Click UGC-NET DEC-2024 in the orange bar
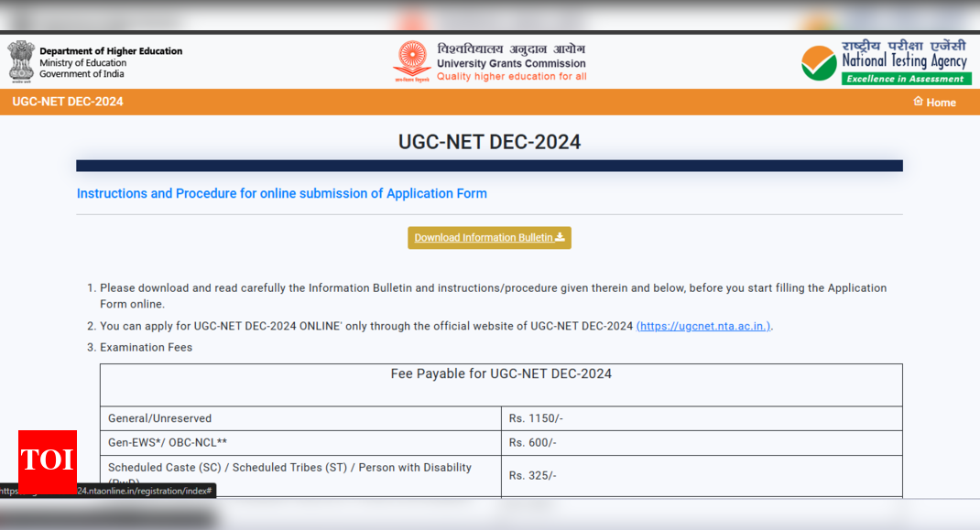 pyautogui.click(x=68, y=102)
